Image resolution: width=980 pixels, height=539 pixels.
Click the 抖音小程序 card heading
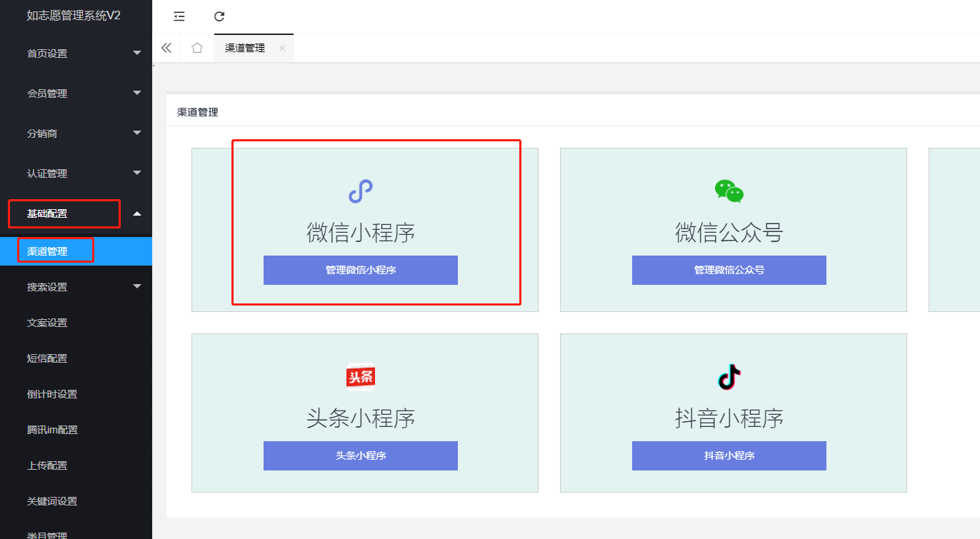(729, 418)
